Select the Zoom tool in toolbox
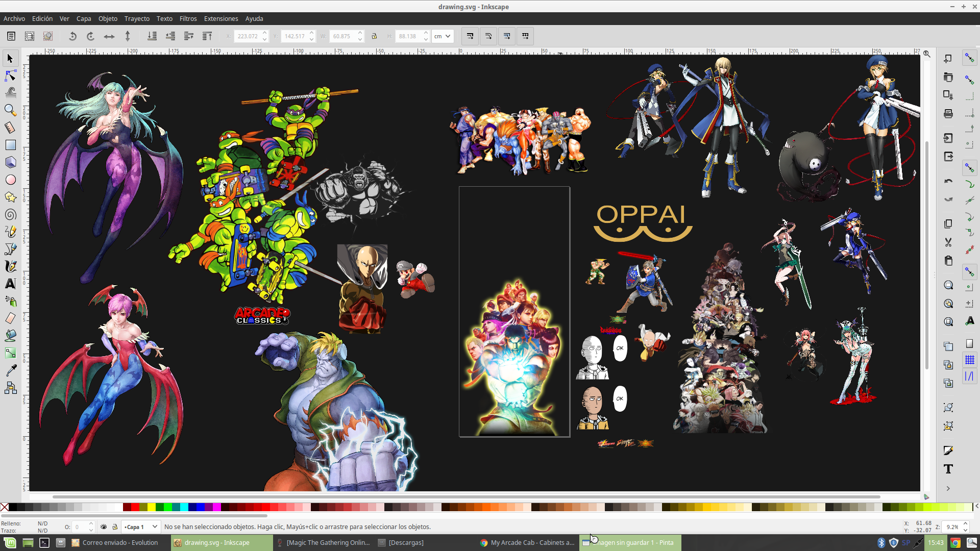This screenshot has height=551, width=980. (10, 110)
